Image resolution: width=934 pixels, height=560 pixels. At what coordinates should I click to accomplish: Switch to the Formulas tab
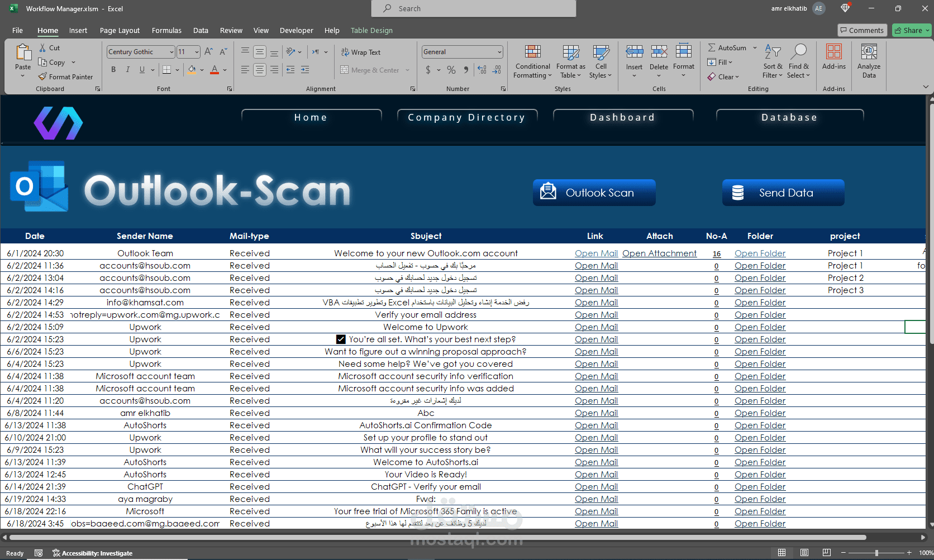click(166, 30)
